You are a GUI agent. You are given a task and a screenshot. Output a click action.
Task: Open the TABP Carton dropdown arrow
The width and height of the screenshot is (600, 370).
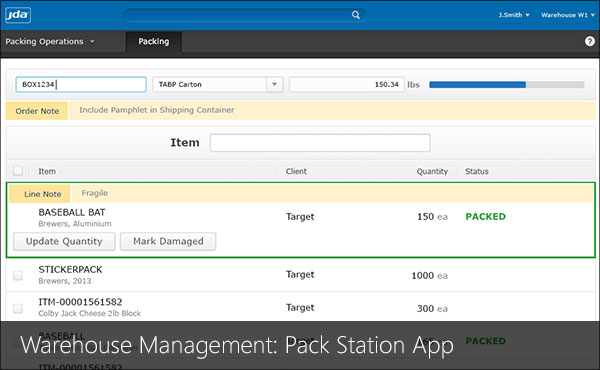pyautogui.click(x=274, y=85)
